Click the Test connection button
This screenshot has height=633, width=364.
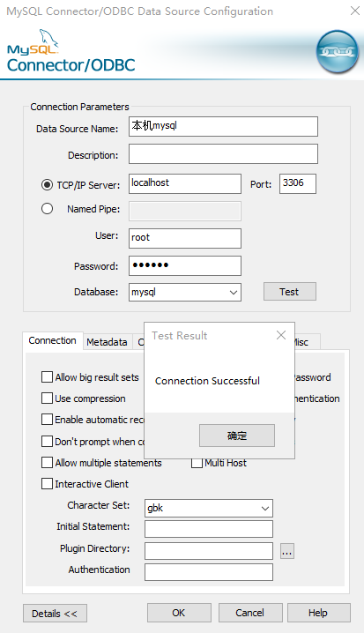click(289, 292)
